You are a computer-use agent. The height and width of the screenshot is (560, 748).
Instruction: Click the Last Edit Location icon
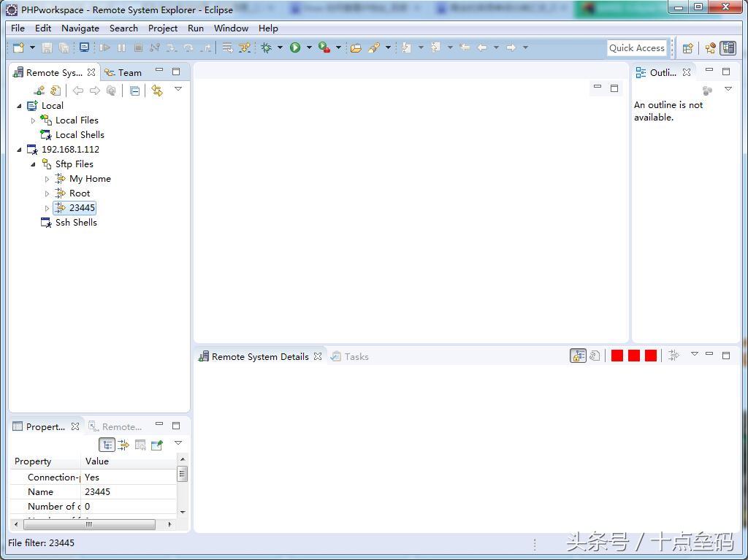coord(464,47)
